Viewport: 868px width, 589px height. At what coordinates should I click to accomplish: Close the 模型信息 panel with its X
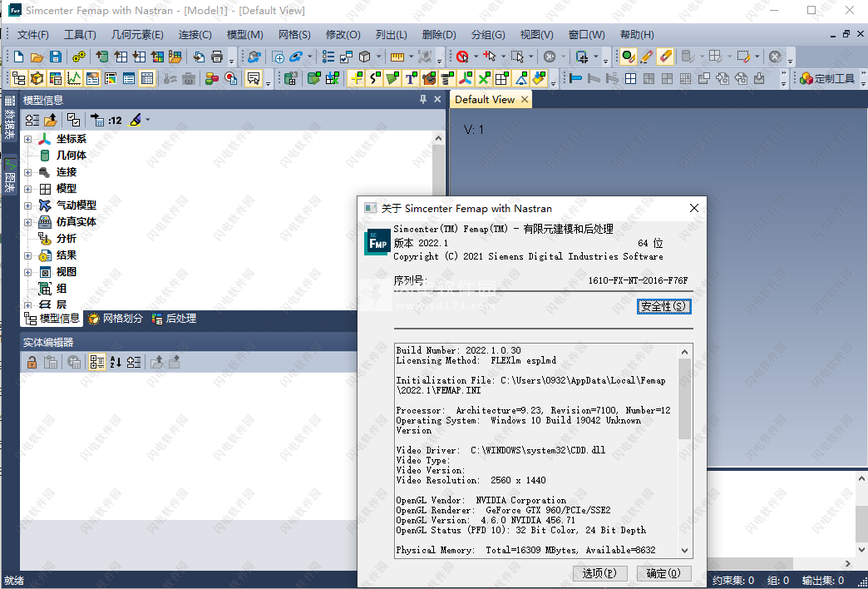click(x=437, y=100)
